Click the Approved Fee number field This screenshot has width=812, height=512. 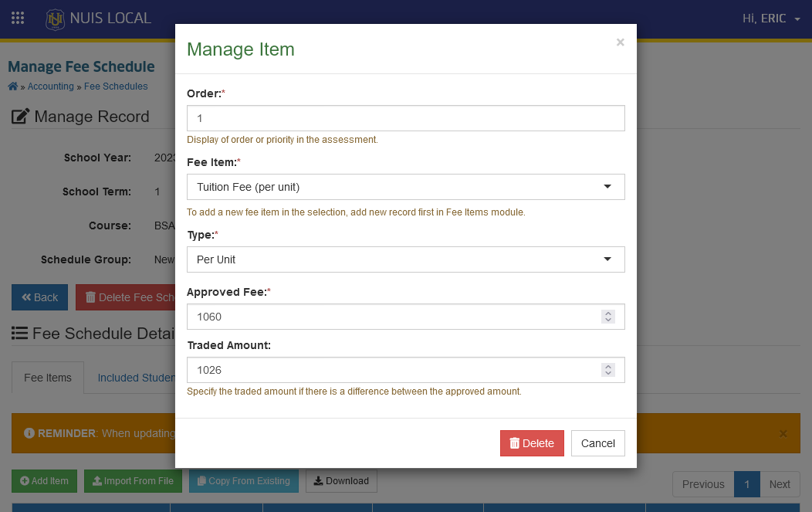tap(405, 317)
